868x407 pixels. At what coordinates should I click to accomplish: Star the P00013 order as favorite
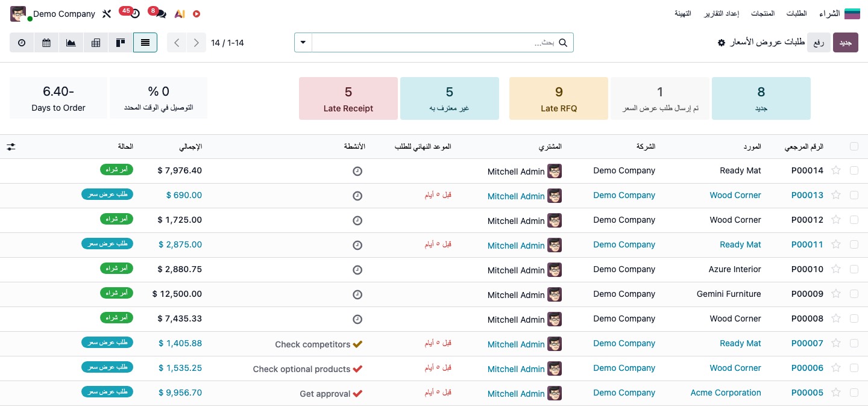(836, 195)
